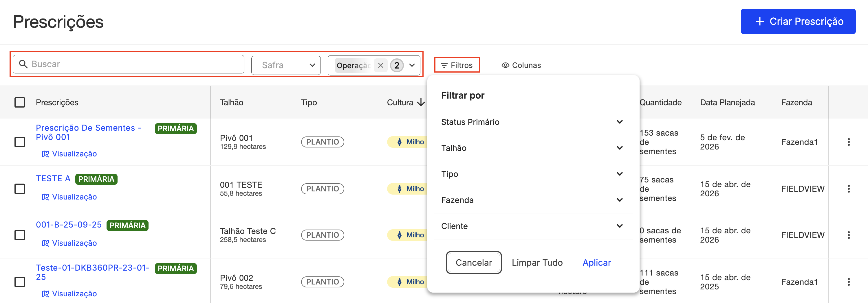Screen dimensions: 868x303
Task: Open the TESTE A prescription link
Action: tap(53, 178)
